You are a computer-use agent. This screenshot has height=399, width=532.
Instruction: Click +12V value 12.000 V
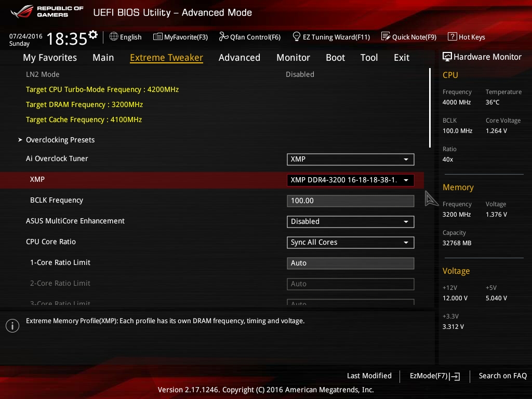455,298
